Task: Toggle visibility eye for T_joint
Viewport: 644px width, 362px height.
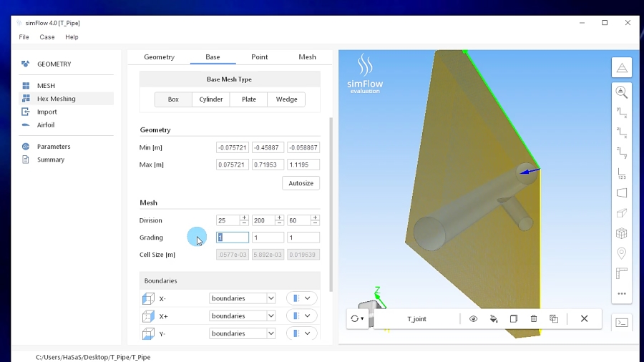Action: 473,319
